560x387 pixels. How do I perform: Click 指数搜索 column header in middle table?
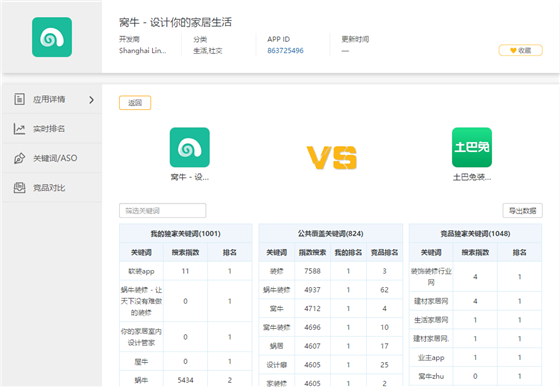click(312, 252)
